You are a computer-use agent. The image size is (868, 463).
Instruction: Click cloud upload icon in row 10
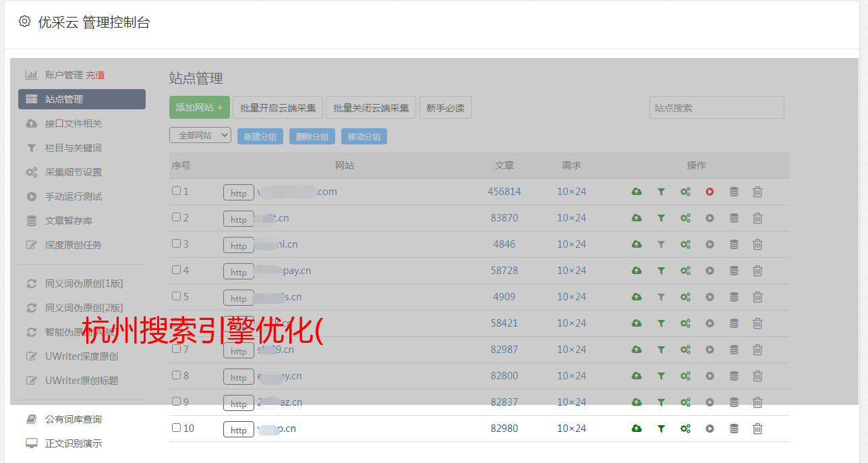pos(636,429)
